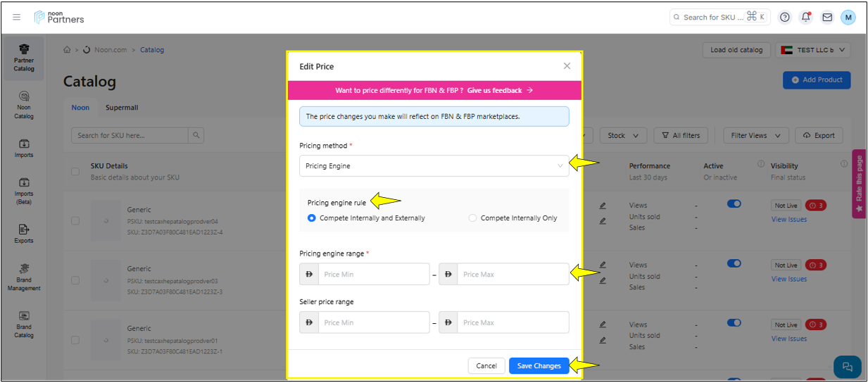Expand the Filter Views dropdown
Image resolution: width=868 pixels, height=383 pixels.
[756, 135]
